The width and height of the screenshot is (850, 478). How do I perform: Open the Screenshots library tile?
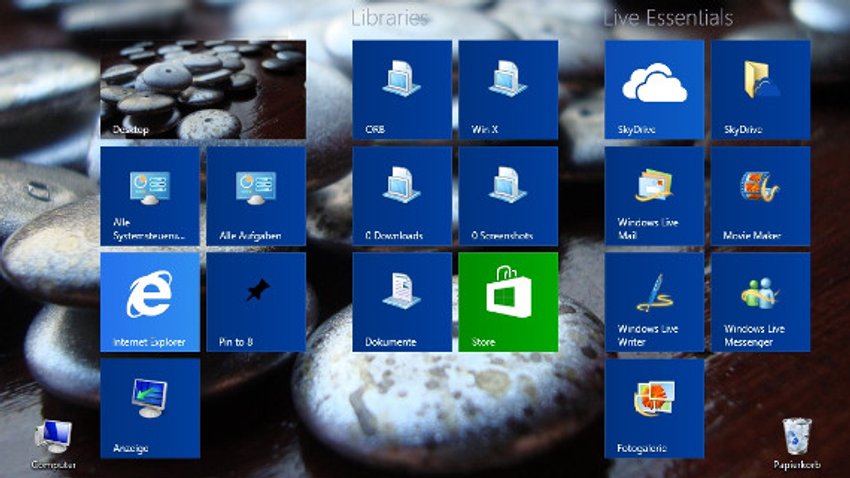pyautogui.click(x=508, y=196)
